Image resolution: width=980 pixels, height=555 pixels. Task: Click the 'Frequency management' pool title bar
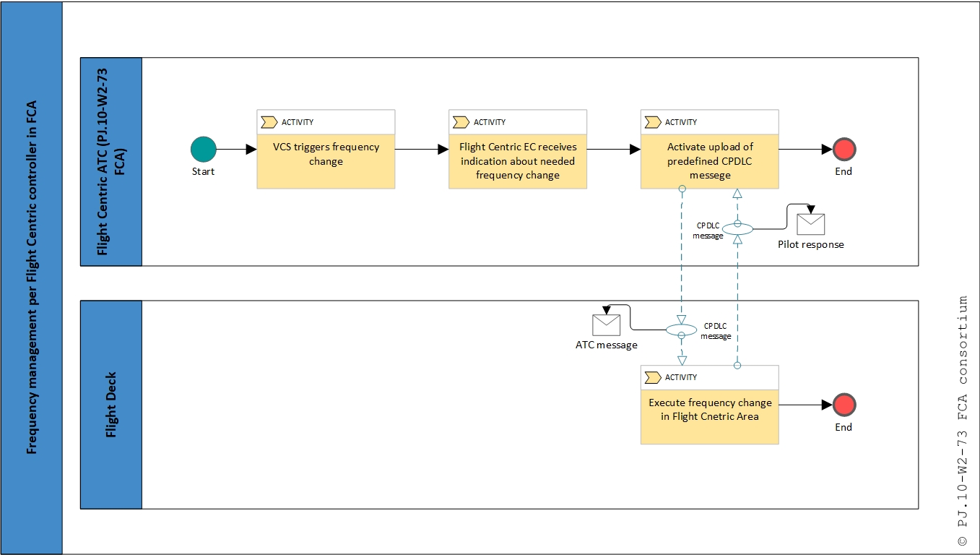pyautogui.click(x=32, y=277)
